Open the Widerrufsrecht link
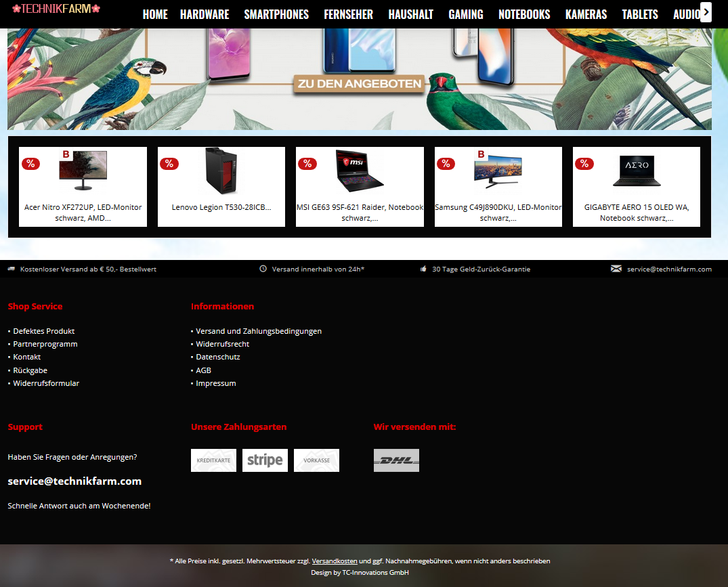The image size is (728, 587). click(222, 345)
